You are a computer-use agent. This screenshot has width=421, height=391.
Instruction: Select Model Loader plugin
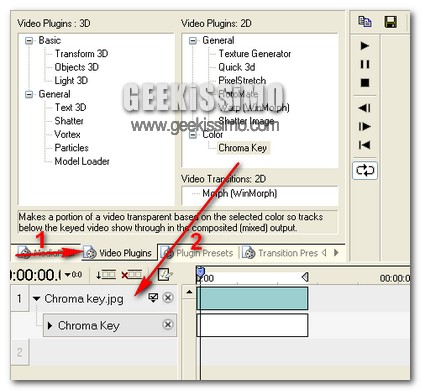click(x=82, y=161)
